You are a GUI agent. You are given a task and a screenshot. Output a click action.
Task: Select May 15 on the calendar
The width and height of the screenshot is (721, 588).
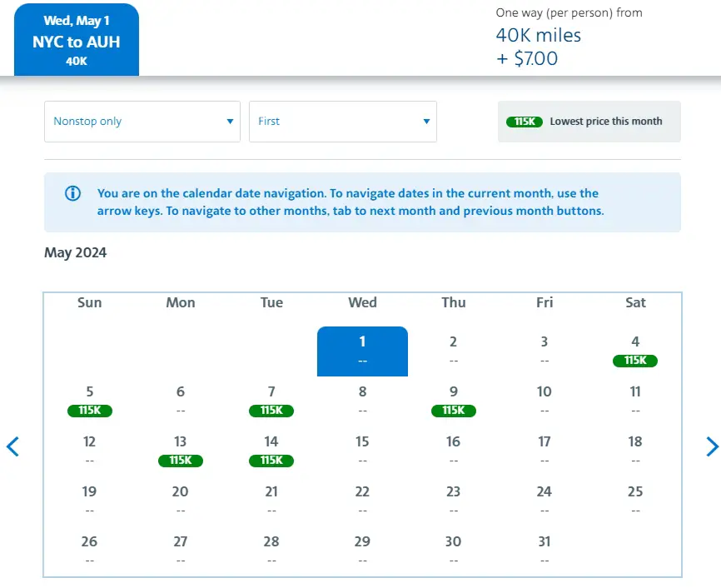pos(362,451)
